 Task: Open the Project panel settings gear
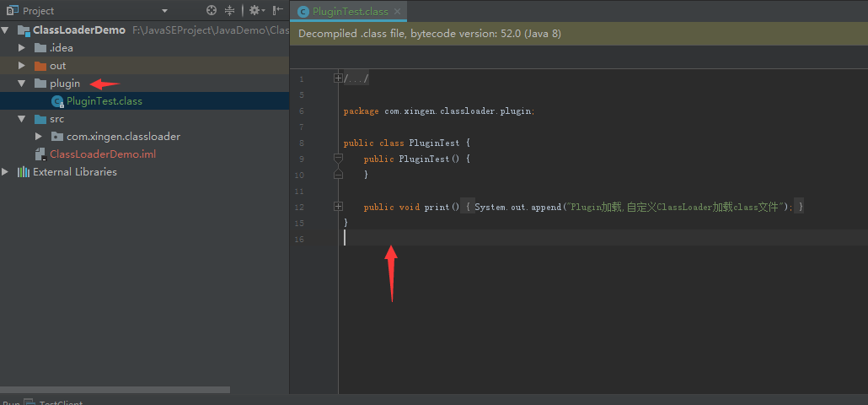[257, 10]
